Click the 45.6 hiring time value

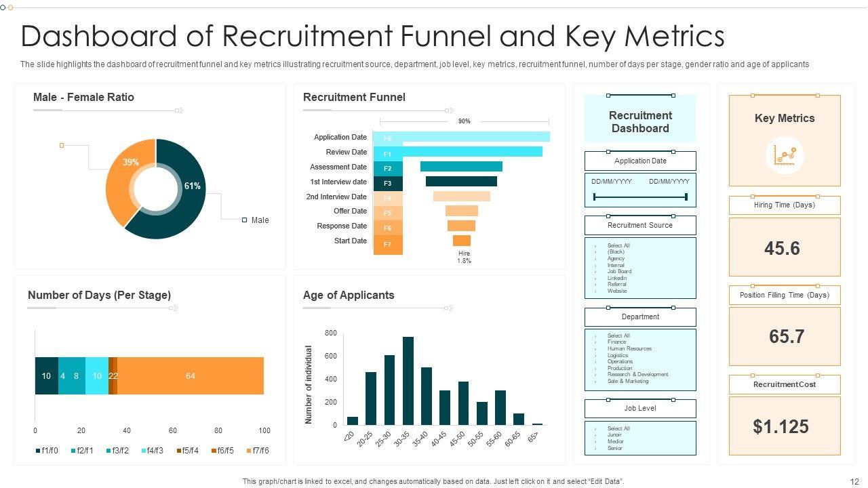click(782, 248)
